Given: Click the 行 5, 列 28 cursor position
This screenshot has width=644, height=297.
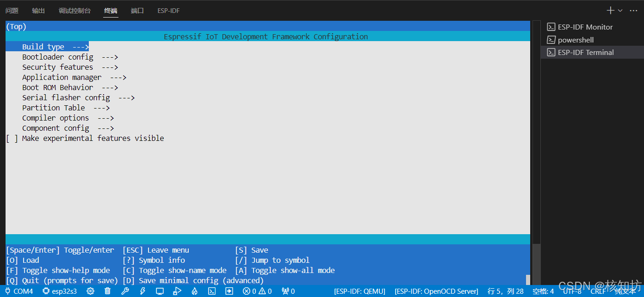Looking at the screenshot, I should (x=506, y=291).
